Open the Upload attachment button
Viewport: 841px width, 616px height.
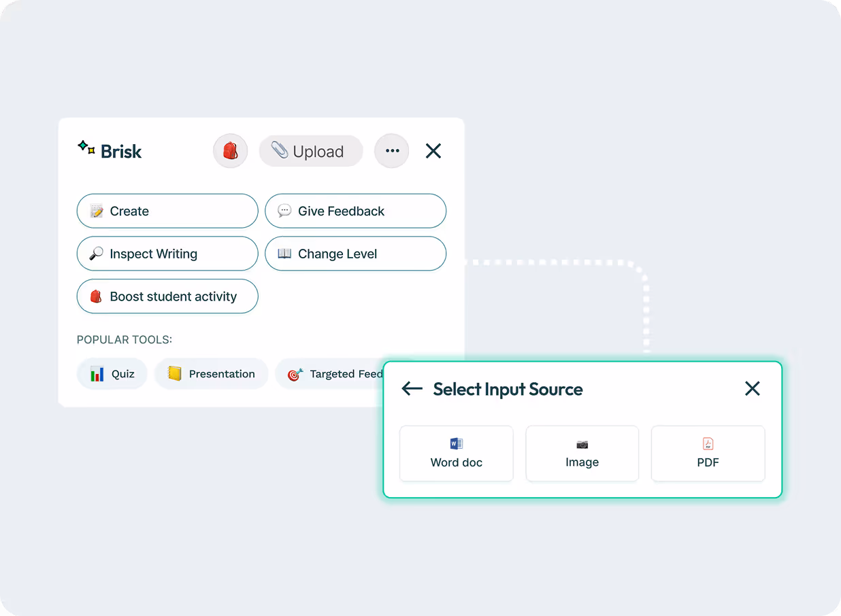click(x=311, y=151)
